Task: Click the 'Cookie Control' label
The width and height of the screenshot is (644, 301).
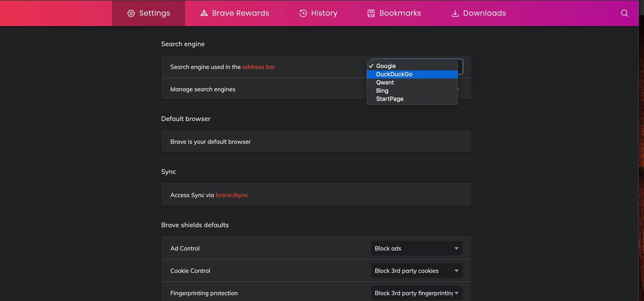Action: tap(190, 271)
